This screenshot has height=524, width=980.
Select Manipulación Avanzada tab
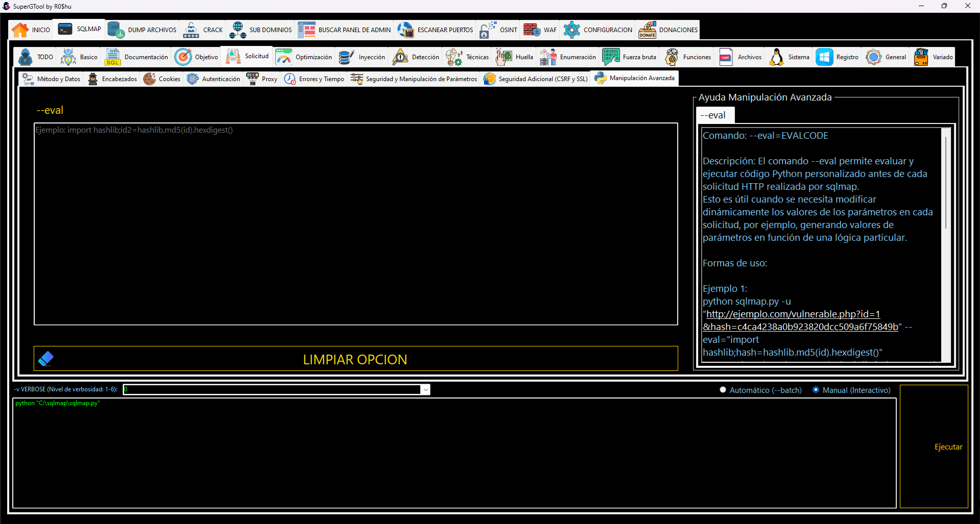635,78
